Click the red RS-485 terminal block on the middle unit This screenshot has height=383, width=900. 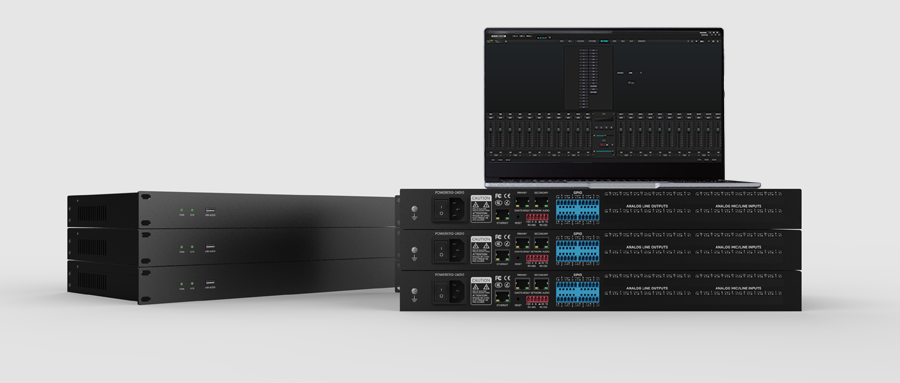point(537,258)
